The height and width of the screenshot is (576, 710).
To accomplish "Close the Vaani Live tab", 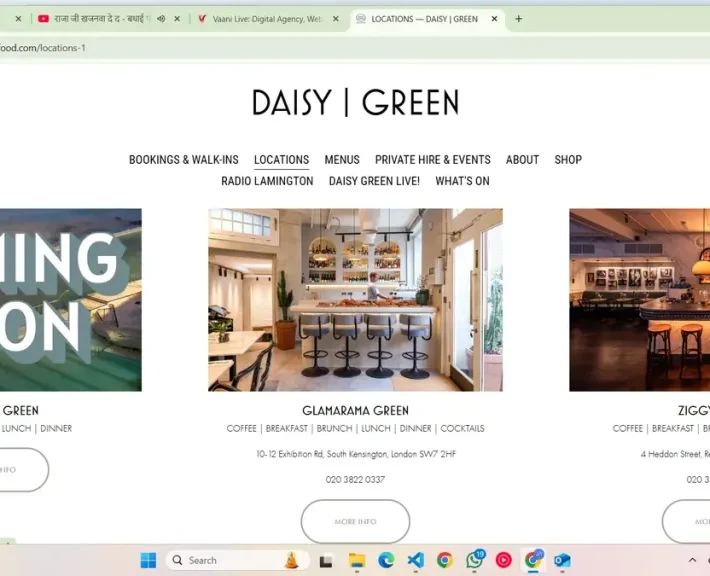I will pyautogui.click(x=336, y=19).
